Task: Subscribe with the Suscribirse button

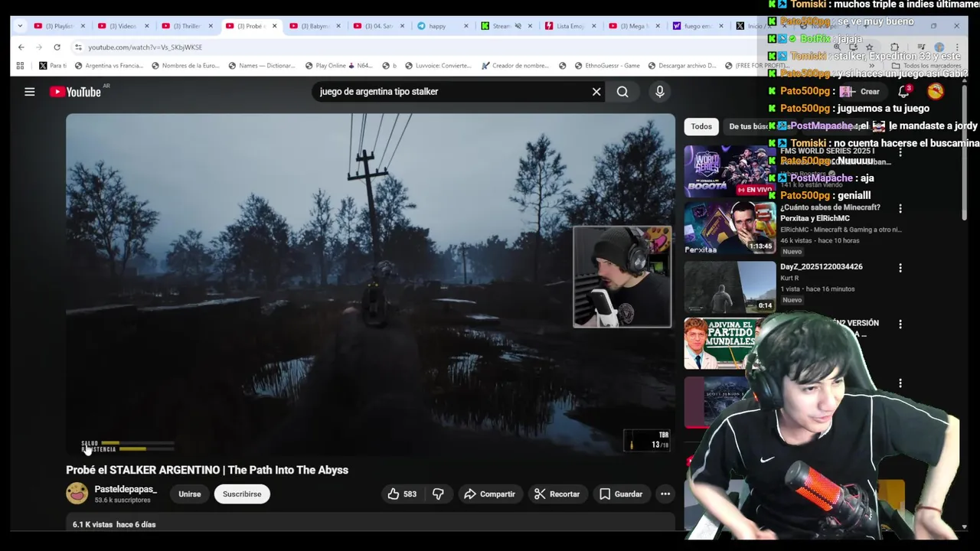Action: pos(242,494)
